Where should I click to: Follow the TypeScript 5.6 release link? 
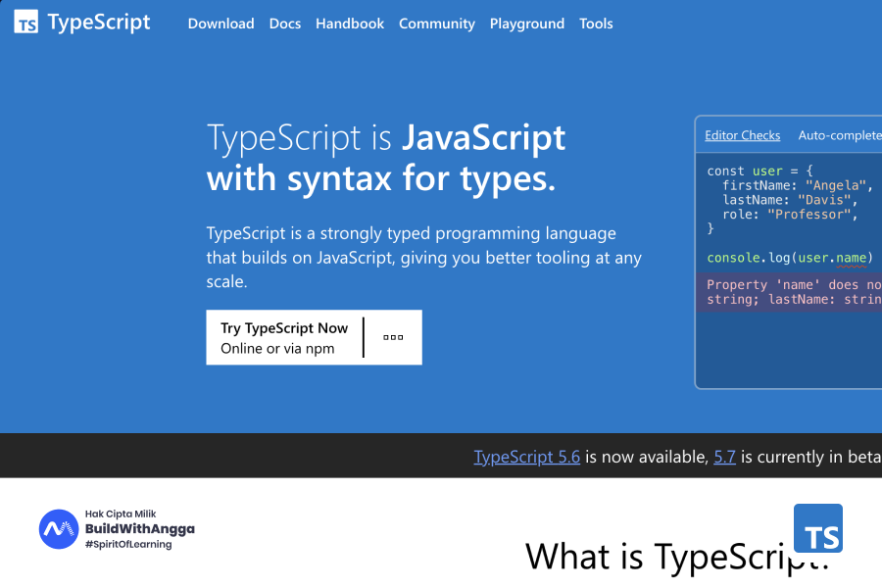[527, 457]
